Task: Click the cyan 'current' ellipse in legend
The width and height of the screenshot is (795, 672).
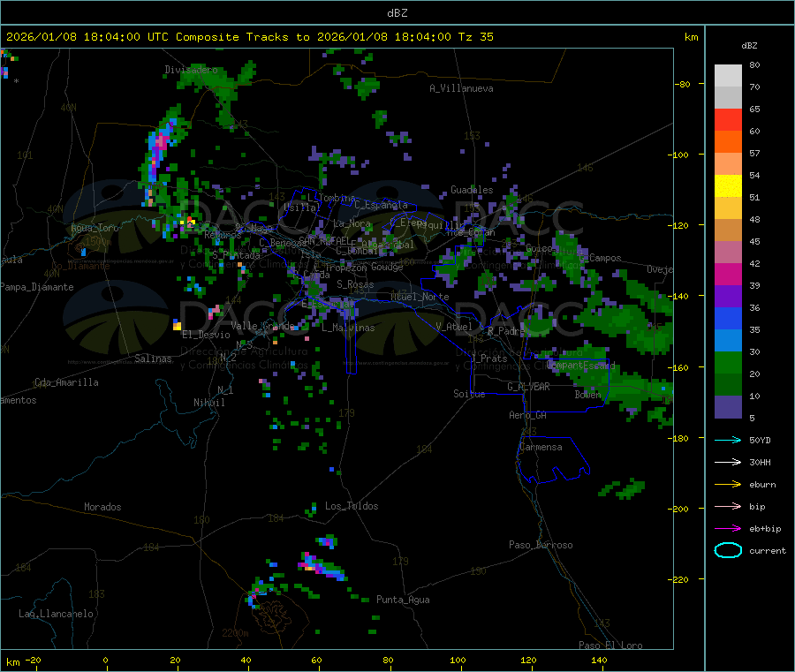Action: (x=728, y=550)
